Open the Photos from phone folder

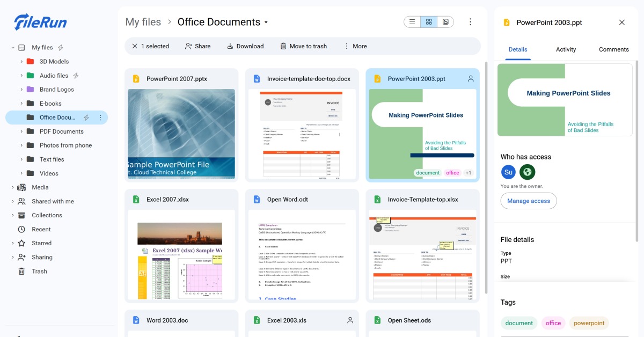pyautogui.click(x=65, y=145)
